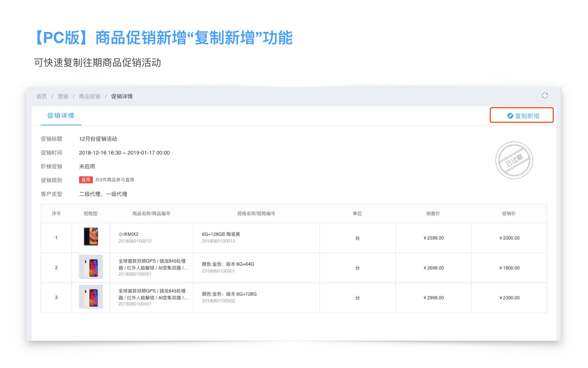Click the 小米MIX2 product name
The height and width of the screenshot is (368, 588).
pos(129,234)
